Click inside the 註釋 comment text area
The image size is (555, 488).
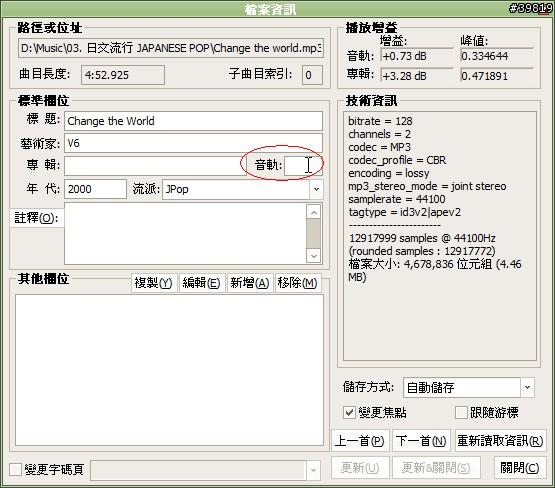point(185,234)
